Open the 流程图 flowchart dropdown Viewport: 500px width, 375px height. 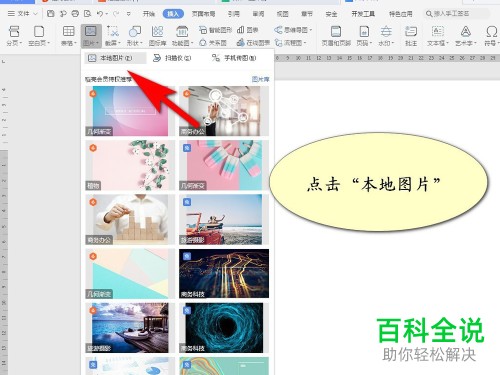coord(290,43)
